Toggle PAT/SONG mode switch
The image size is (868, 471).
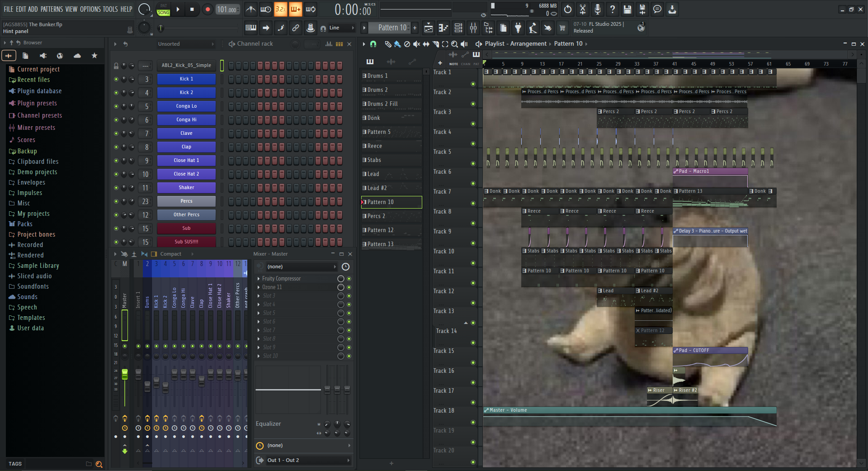point(163,10)
